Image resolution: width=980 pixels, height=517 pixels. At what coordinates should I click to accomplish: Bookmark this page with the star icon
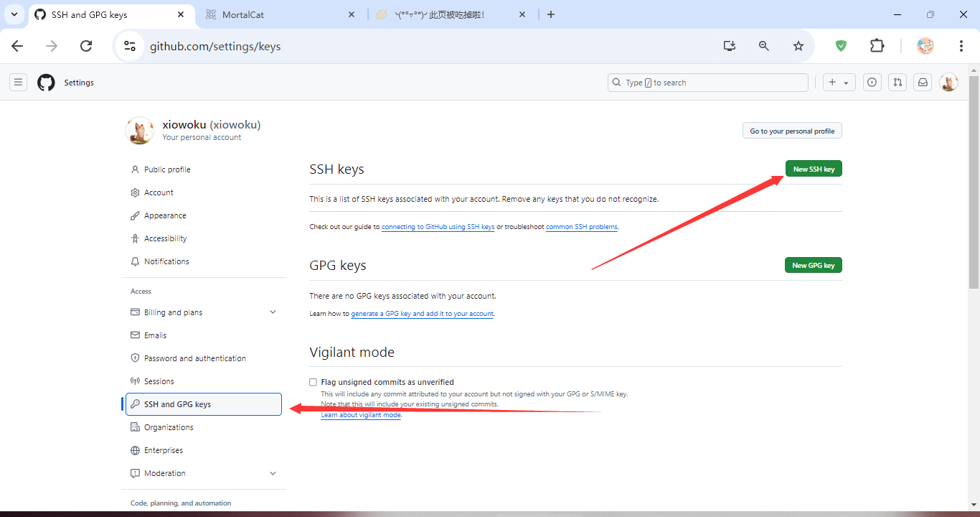pos(798,46)
